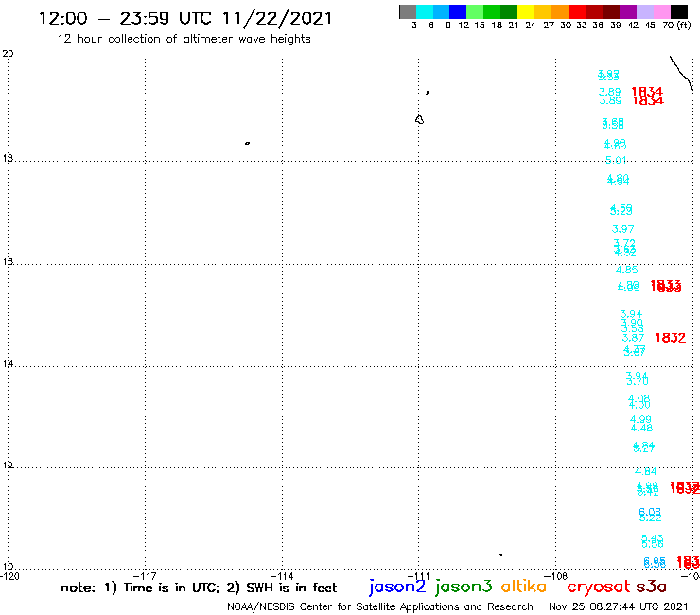Select the latitude label "14" on the left axis
The height and width of the screenshot is (615, 700).
click(x=8, y=364)
